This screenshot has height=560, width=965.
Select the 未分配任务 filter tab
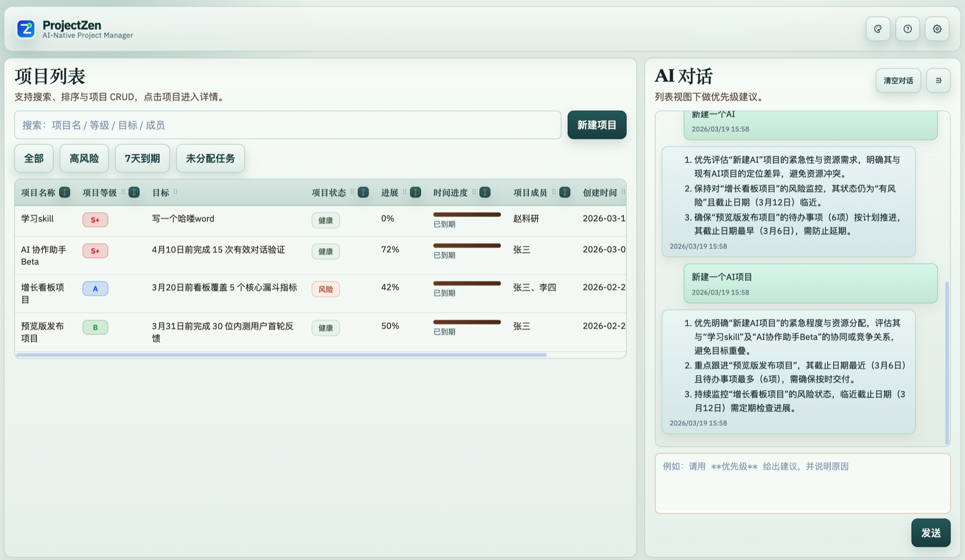tap(210, 158)
